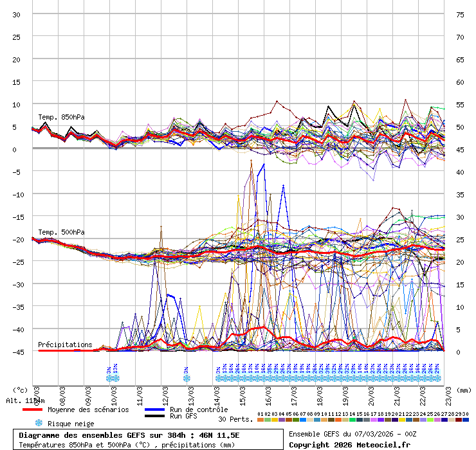Click the blue Run de contrôle legend line
This screenshot has height=450, width=476.
coord(155,410)
